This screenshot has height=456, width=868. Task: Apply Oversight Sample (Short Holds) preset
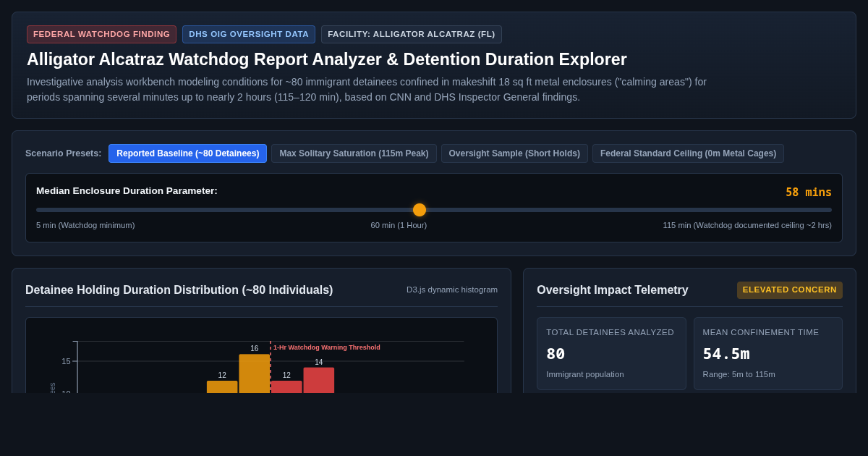coord(514,153)
